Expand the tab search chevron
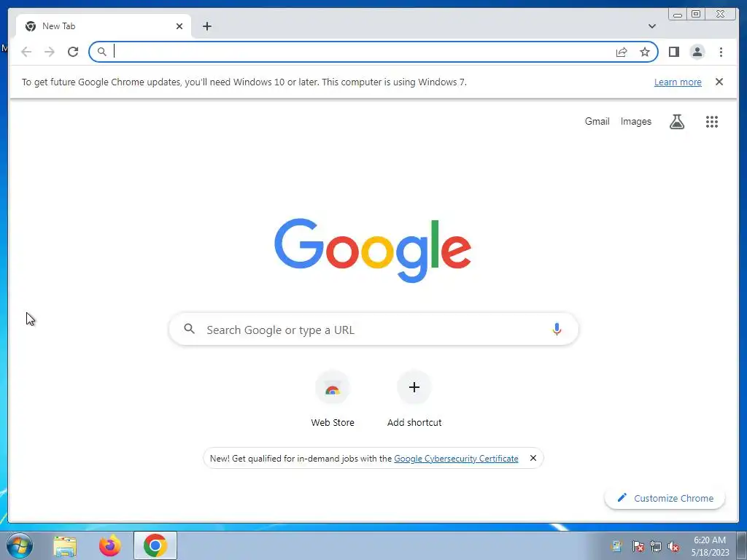This screenshot has height=560, width=747. (651, 26)
